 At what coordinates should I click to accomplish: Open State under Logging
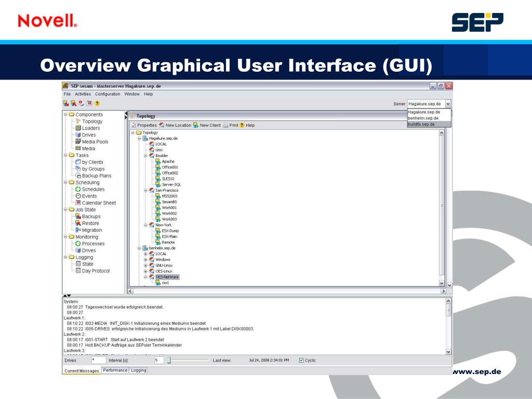(87, 264)
